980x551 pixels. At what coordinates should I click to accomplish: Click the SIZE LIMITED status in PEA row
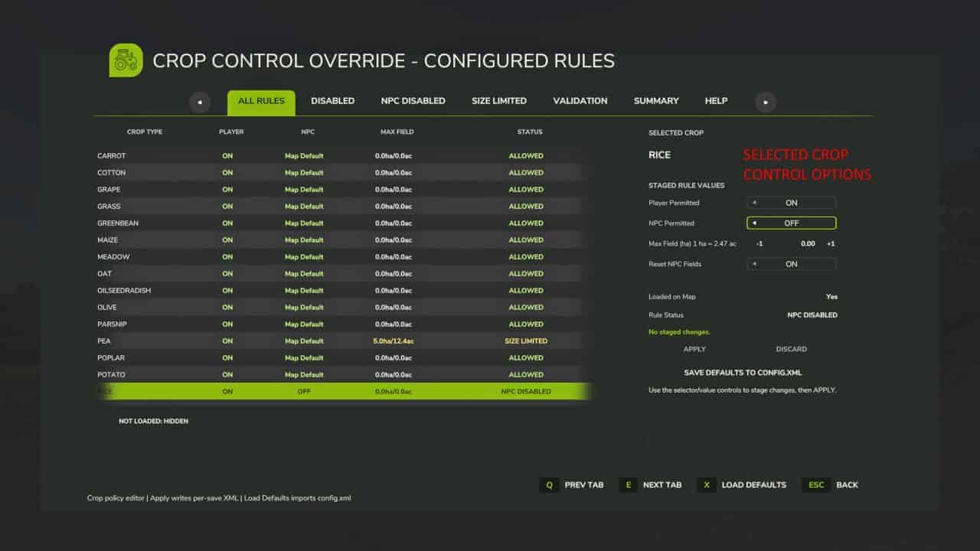point(526,341)
